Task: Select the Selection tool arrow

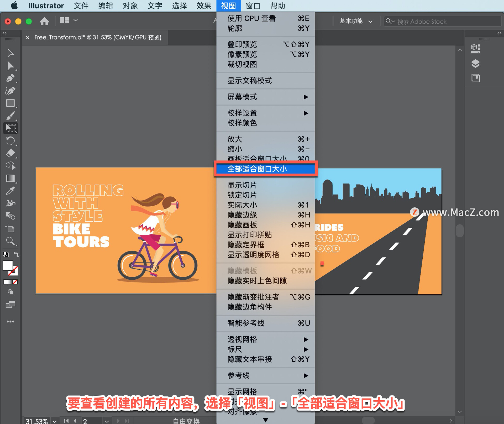Action: tap(10, 53)
